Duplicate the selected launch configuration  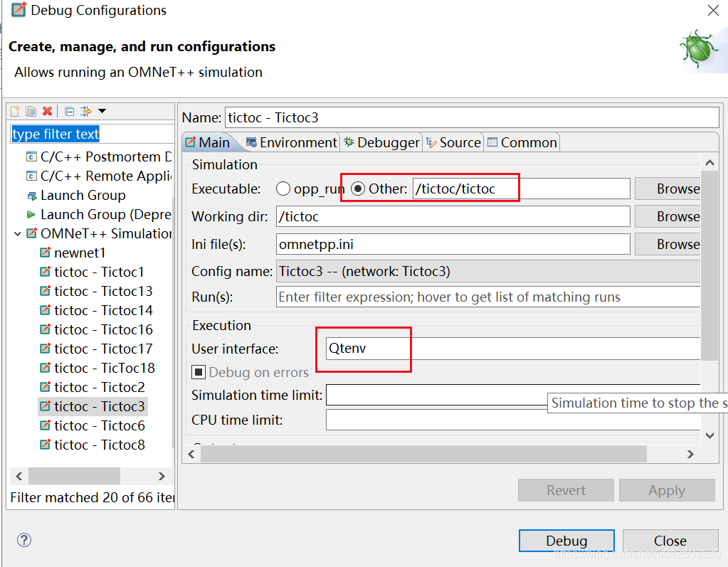[x=31, y=111]
